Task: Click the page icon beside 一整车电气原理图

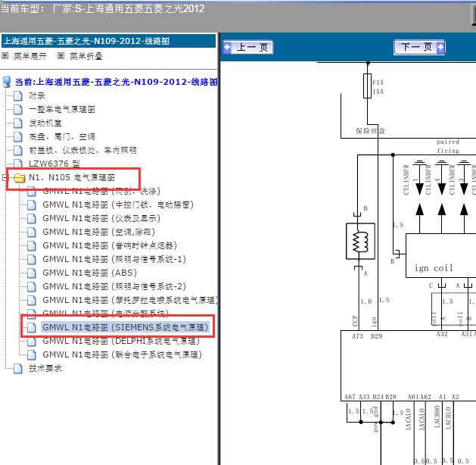Action: pos(18,109)
